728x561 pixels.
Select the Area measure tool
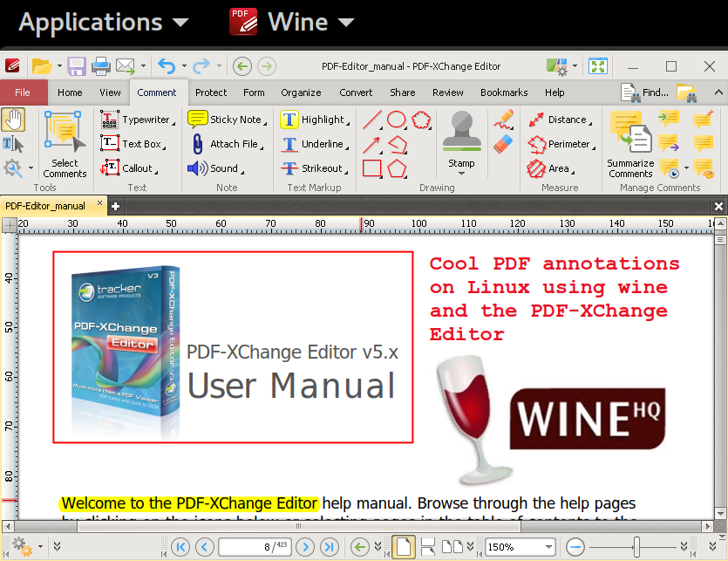pyautogui.click(x=551, y=168)
